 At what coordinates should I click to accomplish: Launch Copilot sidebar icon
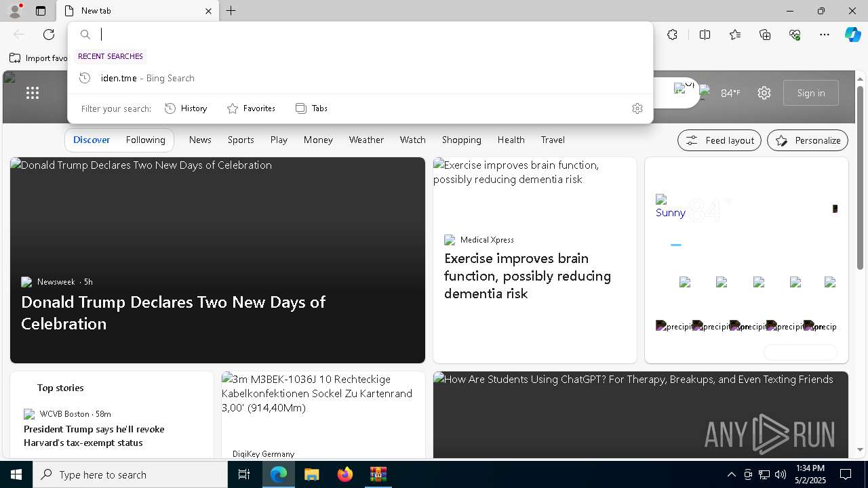(852, 35)
